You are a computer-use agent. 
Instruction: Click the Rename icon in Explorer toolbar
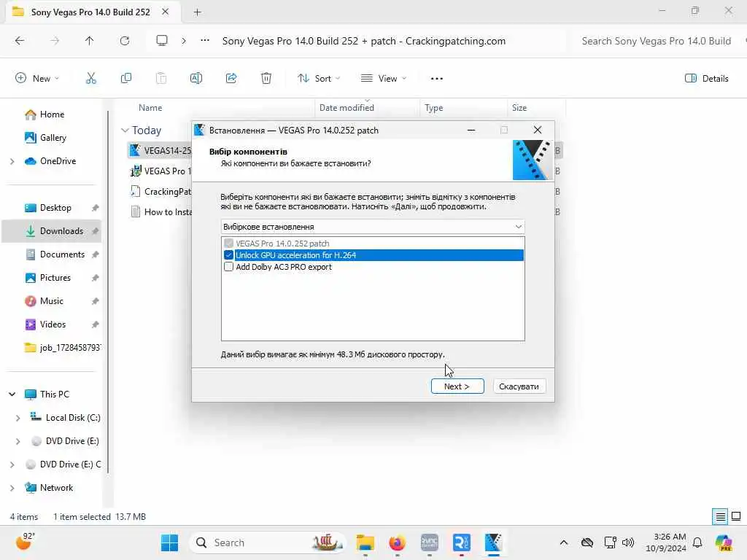tap(196, 78)
